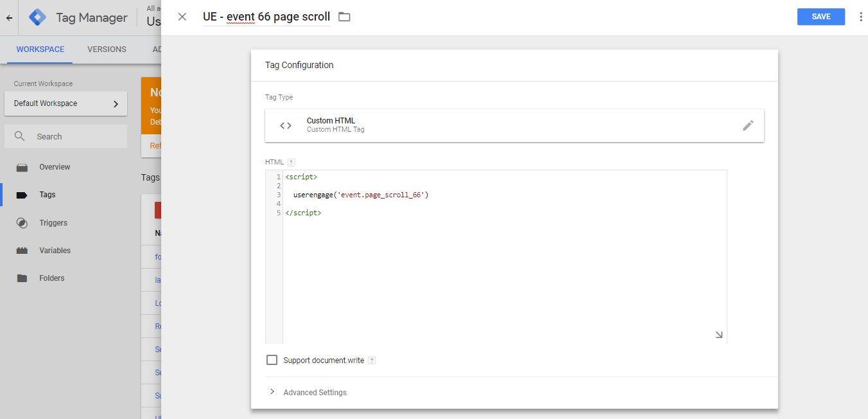Click the HTML field help question icon
Viewport: 868px width, 419px height.
[x=291, y=162]
